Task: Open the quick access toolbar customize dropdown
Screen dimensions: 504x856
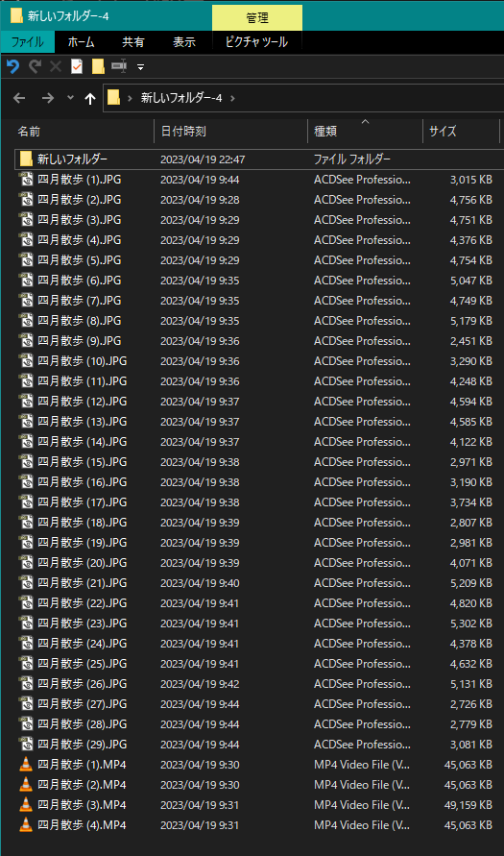Action: point(141,67)
